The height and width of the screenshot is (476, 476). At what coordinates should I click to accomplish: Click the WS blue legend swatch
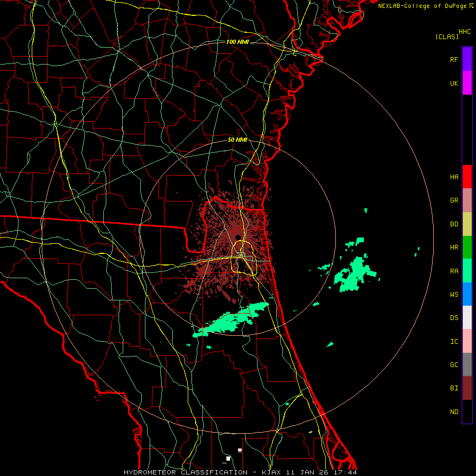(x=467, y=294)
